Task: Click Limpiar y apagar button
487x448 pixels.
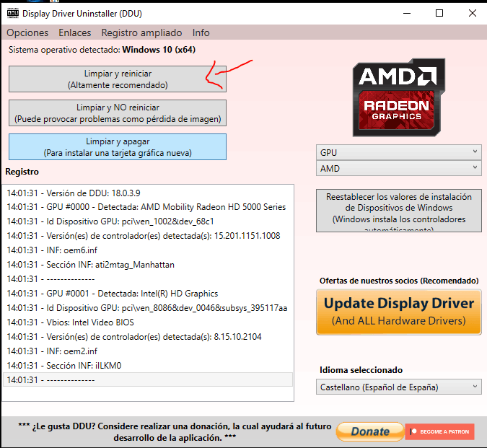Action: click(x=118, y=147)
